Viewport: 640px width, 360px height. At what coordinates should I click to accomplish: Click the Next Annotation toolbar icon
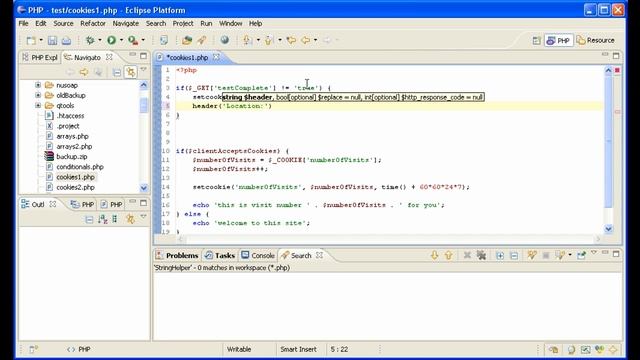click(x=247, y=40)
